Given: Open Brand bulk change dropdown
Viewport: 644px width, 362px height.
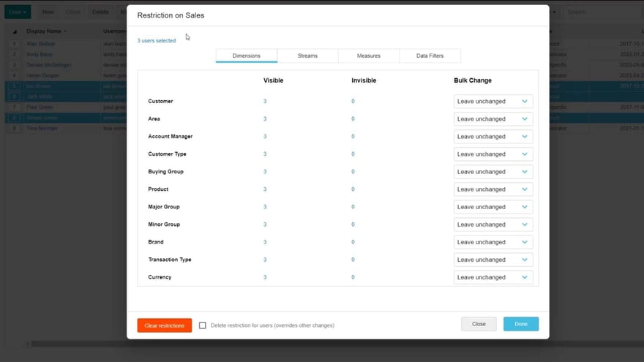Looking at the screenshot, I should tap(493, 243).
